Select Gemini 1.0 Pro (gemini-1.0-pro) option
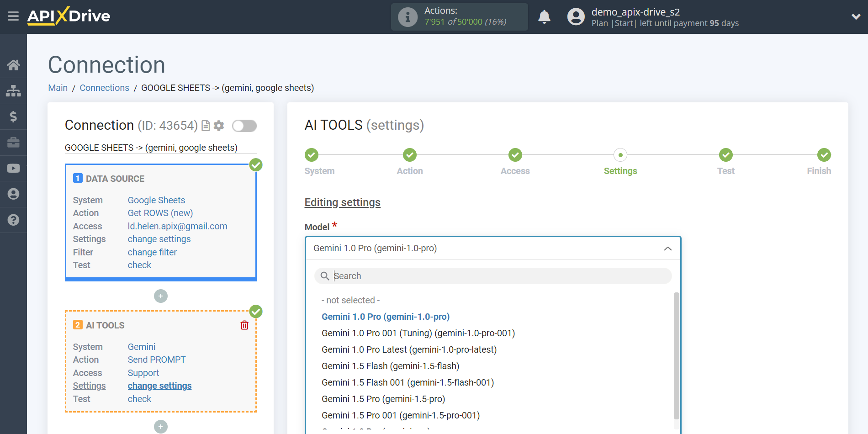This screenshot has width=868, height=434. point(386,317)
